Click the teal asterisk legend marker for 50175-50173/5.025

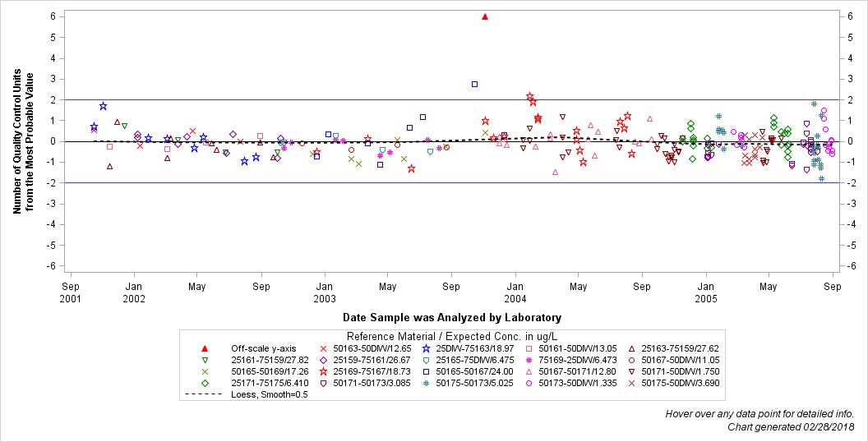tap(427, 383)
